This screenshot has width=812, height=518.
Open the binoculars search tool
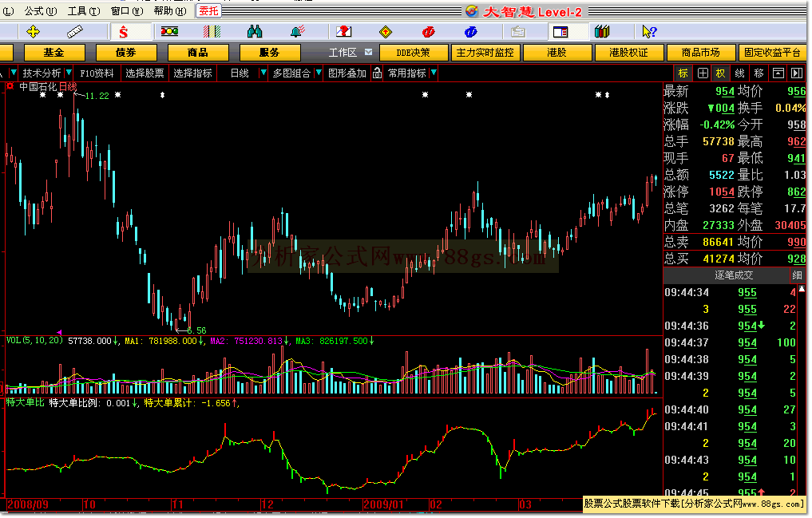(x=254, y=32)
